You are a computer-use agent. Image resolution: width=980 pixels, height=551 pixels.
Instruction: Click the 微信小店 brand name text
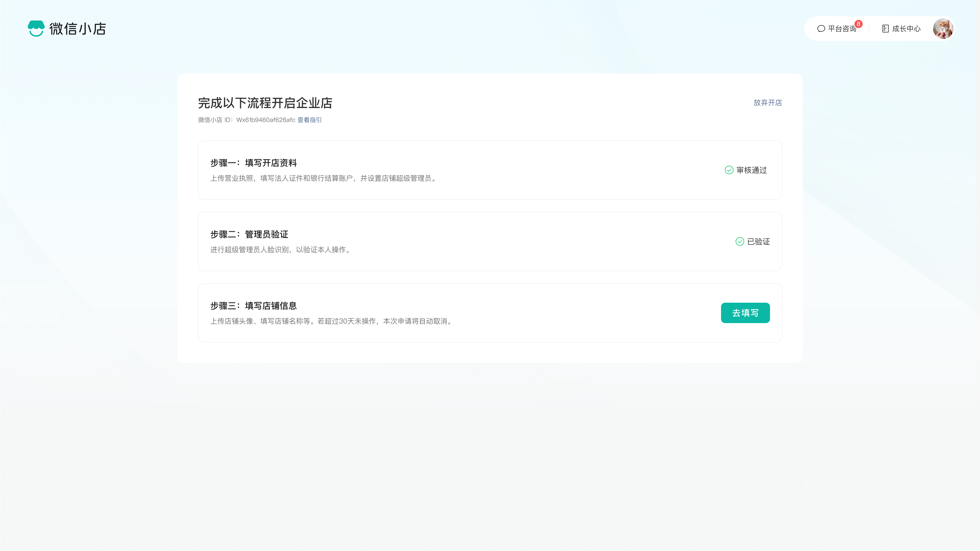click(78, 29)
